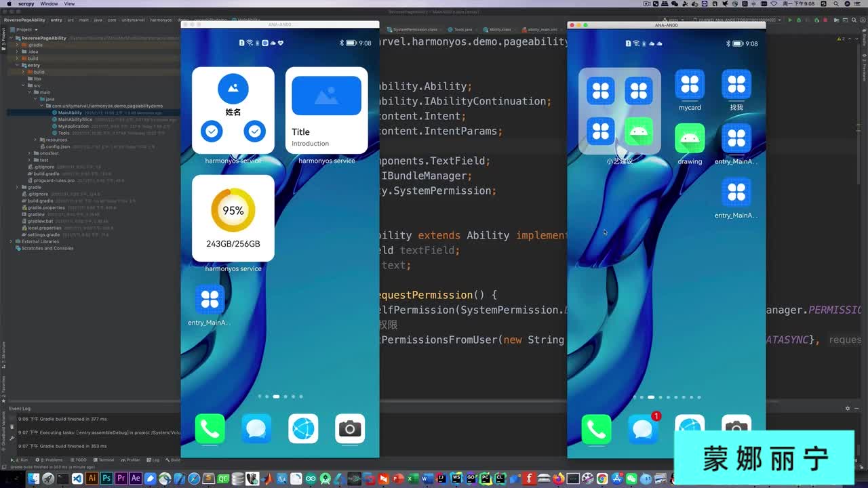Open proguard-rules.pro file
The width and height of the screenshot is (868, 488).
coord(54,180)
